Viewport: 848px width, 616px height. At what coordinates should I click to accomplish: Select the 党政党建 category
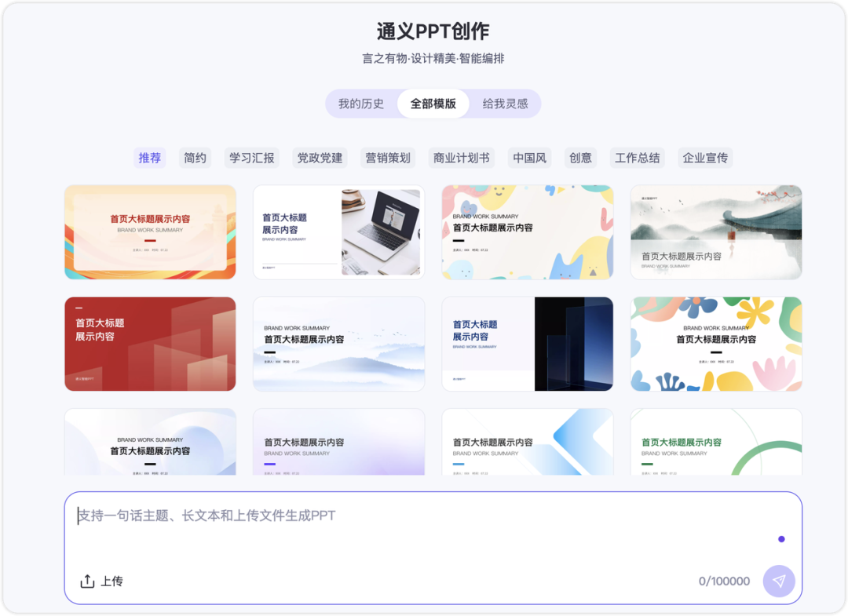pos(320,158)
